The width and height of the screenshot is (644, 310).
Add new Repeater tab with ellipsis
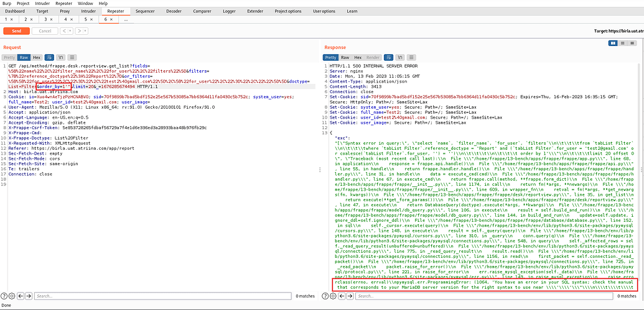click(x=126, y=19)
